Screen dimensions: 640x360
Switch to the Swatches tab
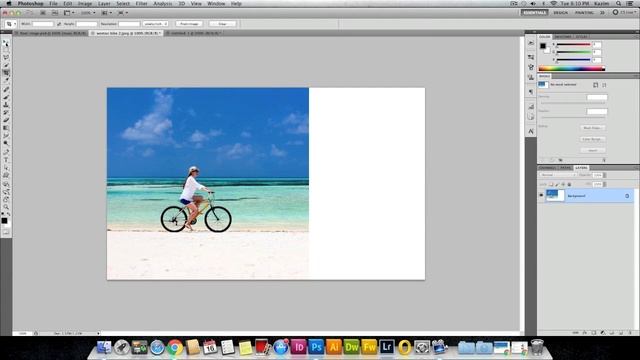(563, 37)
